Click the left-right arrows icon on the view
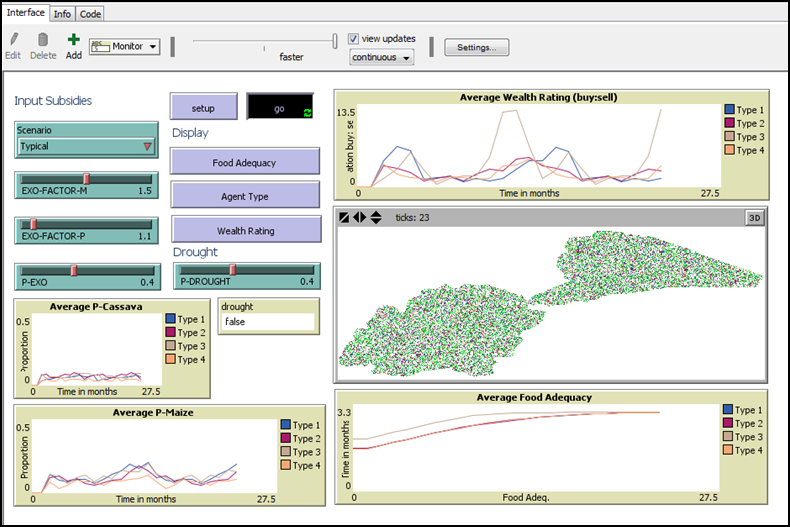This screenshot has height=527, width=790. [360, 217]
